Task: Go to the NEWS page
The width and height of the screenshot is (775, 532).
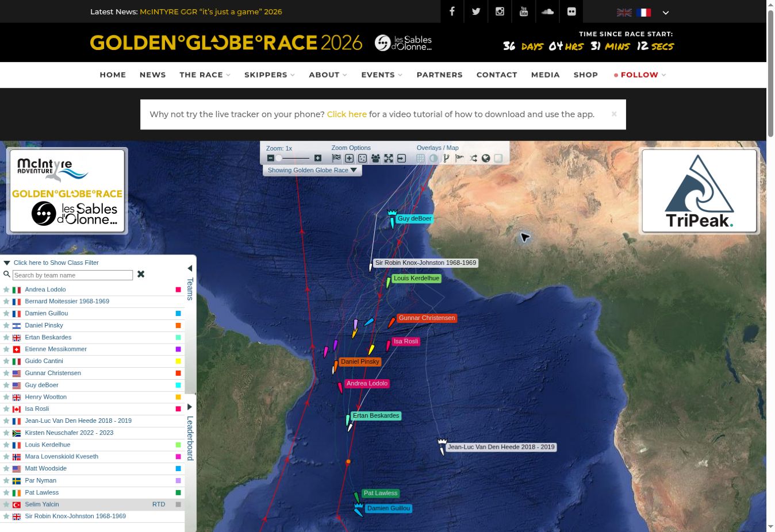Action: point(153,75)
